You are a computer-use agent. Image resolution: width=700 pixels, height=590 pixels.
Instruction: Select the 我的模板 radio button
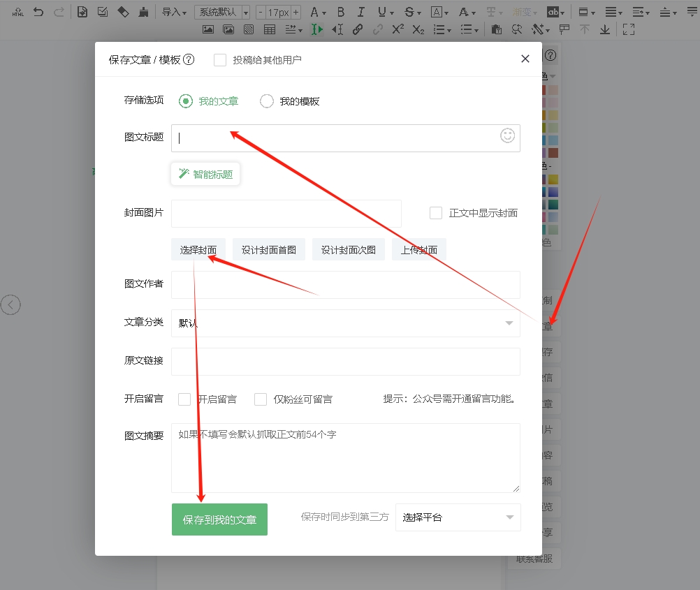267,101
